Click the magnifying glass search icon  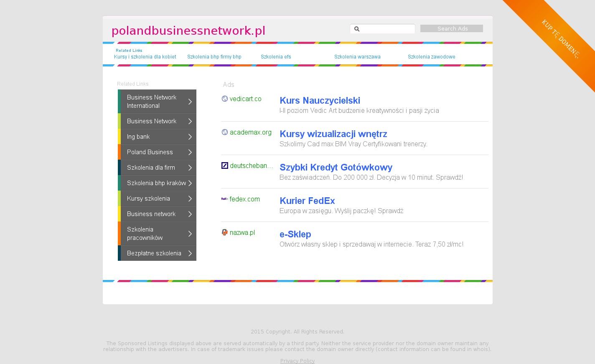click(x=357, y=29)
